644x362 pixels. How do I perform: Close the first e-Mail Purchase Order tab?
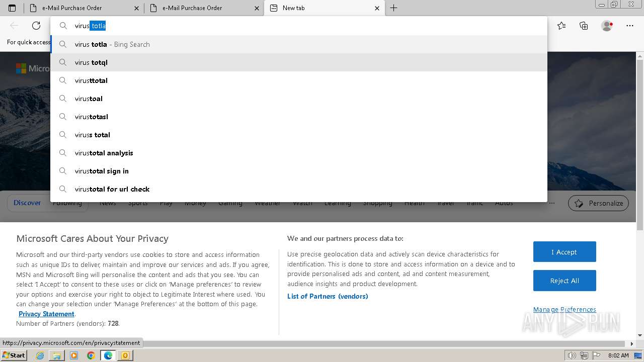pos(137,8)
